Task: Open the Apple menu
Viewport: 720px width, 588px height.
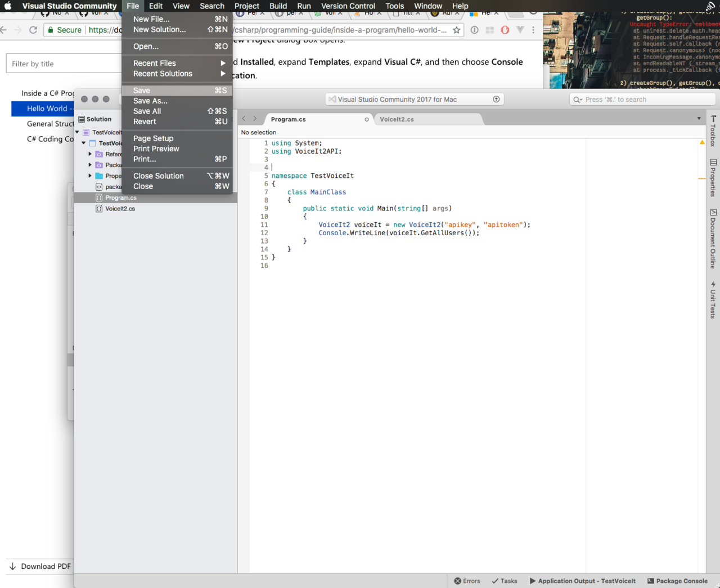Action: [8, 6]
